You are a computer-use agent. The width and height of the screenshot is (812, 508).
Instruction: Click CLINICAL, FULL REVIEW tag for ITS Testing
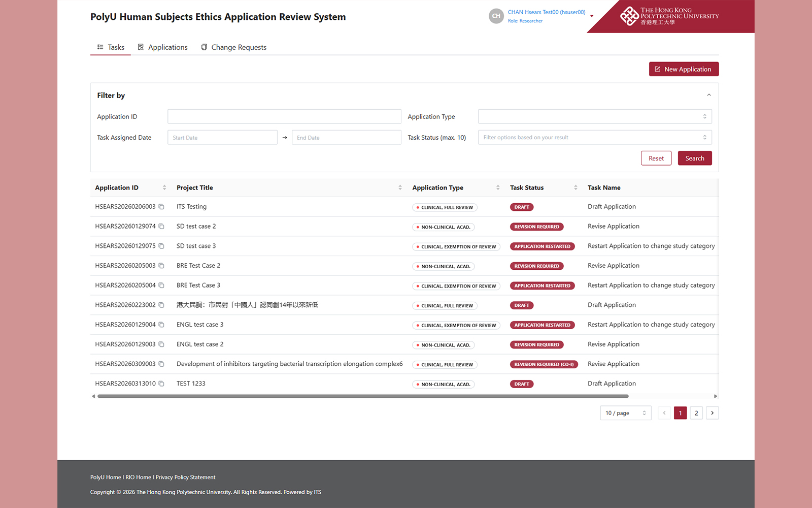(x=445, y=207)
